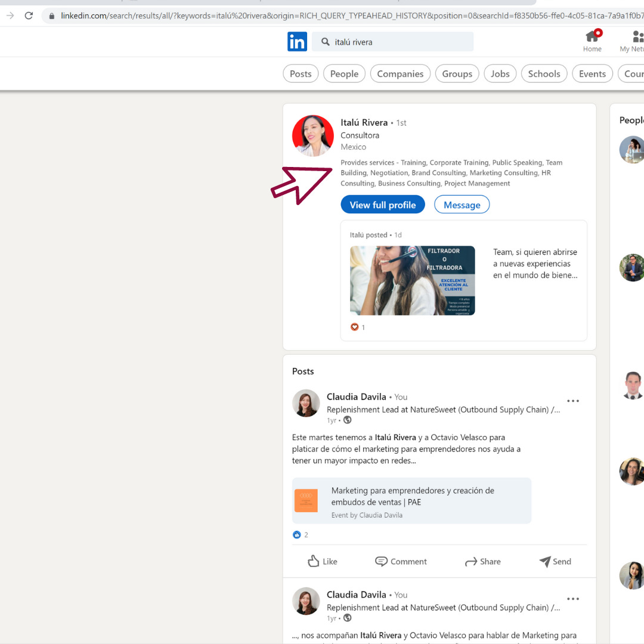Image resolution: width=644 pixels, height=644 pixels.
Task: Click the Like thumbs-up icon on the first post
Action: (x=314, y=561)
